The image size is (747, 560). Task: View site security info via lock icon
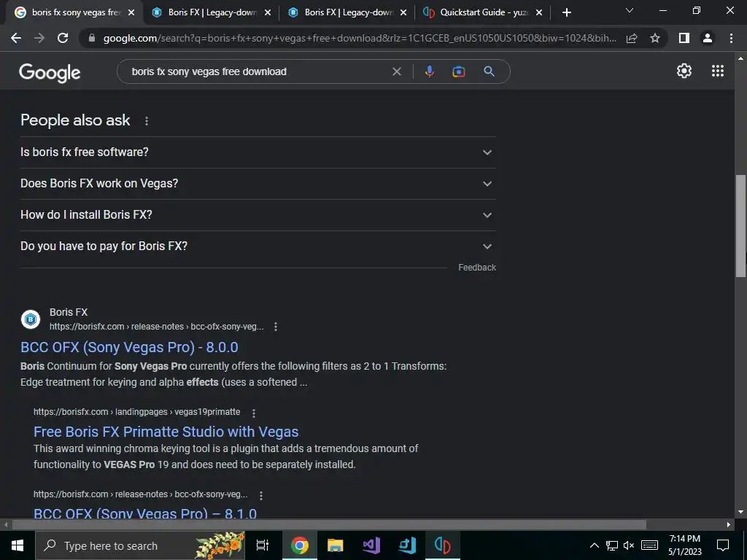pos(92,38)
